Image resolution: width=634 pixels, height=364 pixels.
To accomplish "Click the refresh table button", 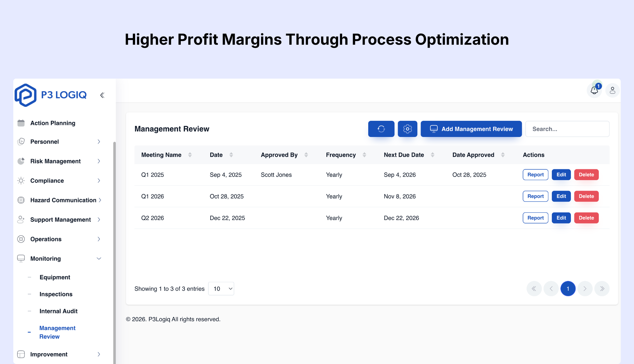I will 381,129.
